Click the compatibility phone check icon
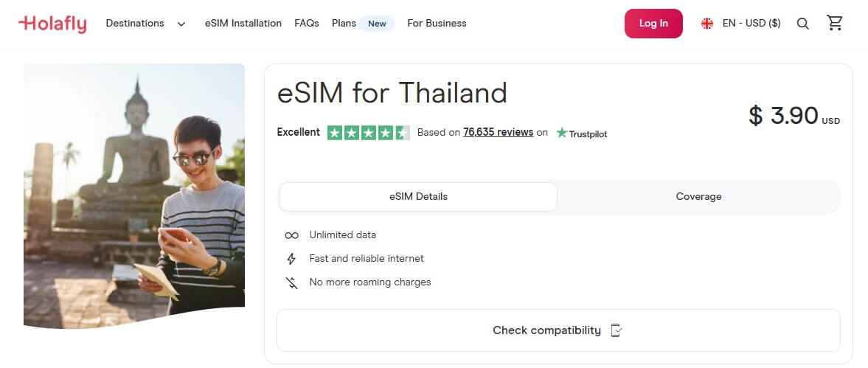 pyautogui.click(x=617, y=330)
